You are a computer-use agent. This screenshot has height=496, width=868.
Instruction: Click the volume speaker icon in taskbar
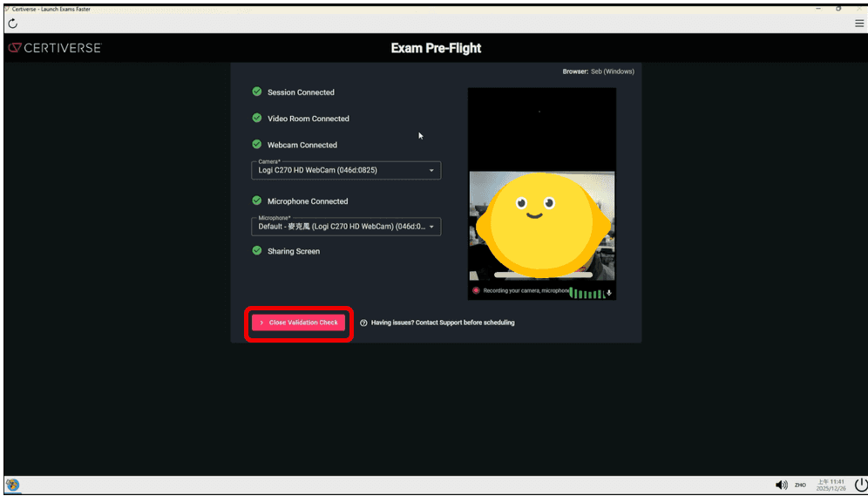point(782,486)
